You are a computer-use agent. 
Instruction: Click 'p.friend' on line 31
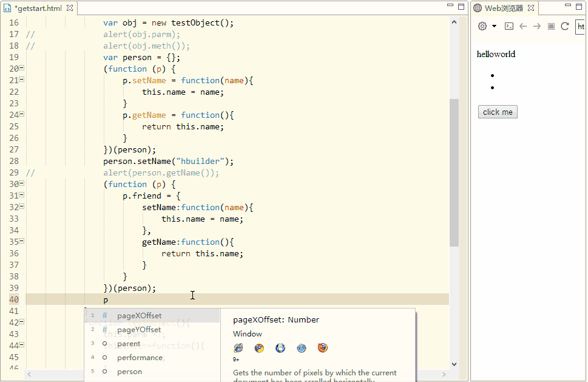[x=142, y=196]
